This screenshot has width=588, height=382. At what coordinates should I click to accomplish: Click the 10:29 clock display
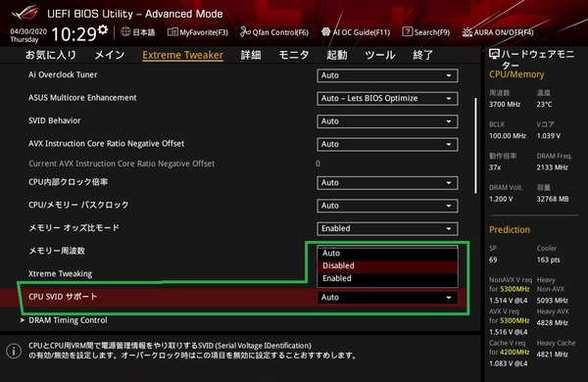[73, 34]
